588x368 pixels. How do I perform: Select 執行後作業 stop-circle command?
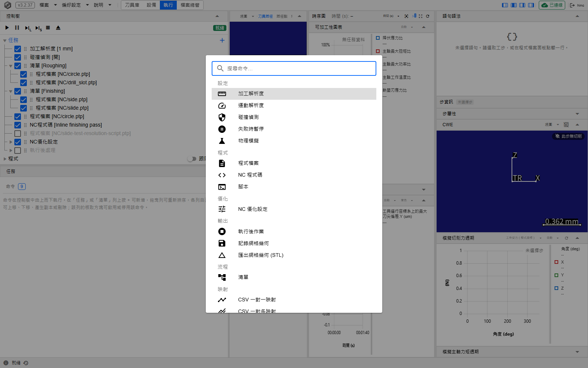(294, 231)
